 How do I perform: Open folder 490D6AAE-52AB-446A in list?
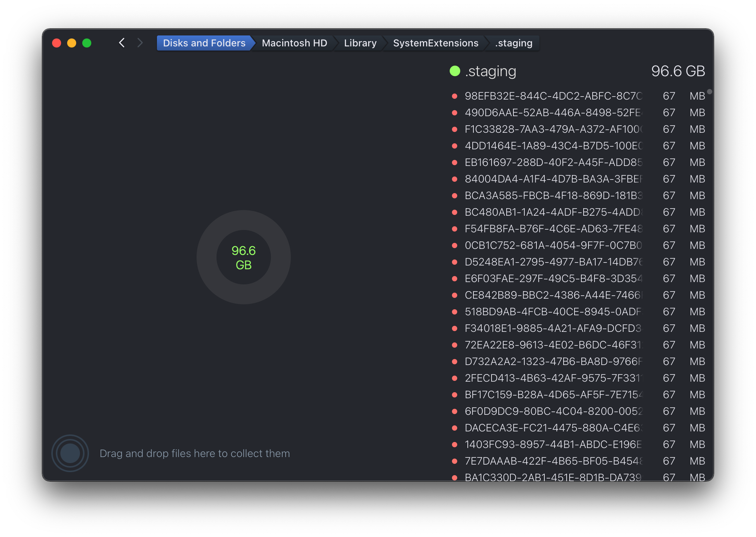[553, 113]
